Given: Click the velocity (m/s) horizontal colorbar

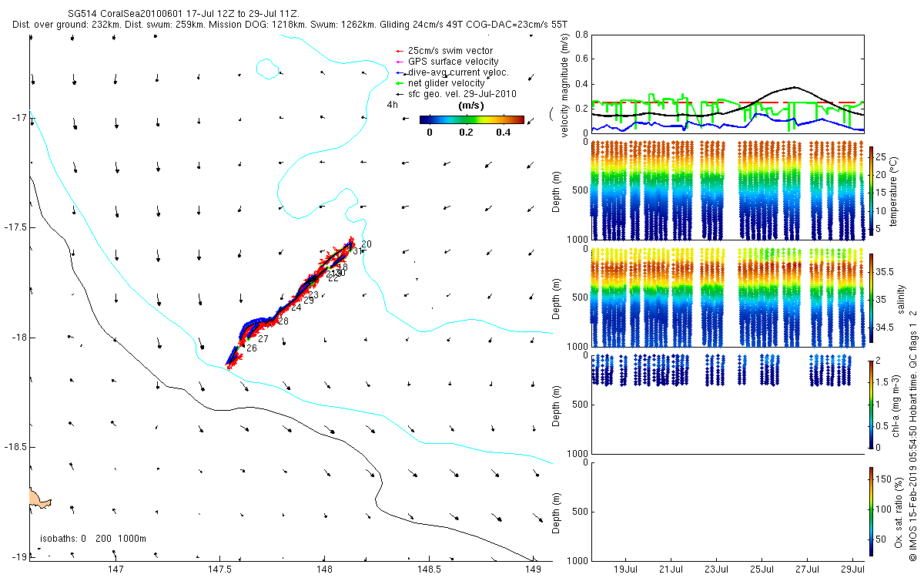Looking at the screenshot, I should (472, 119).
